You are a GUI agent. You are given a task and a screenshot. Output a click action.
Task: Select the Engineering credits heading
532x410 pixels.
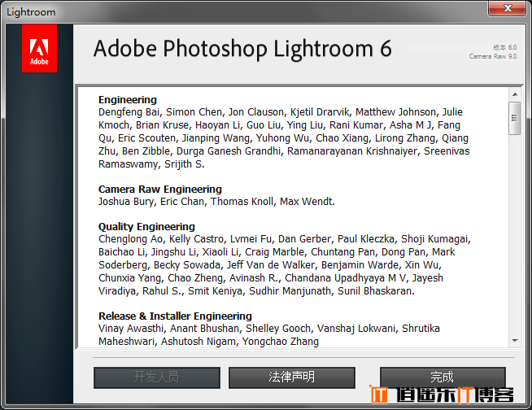click(128, 100)
